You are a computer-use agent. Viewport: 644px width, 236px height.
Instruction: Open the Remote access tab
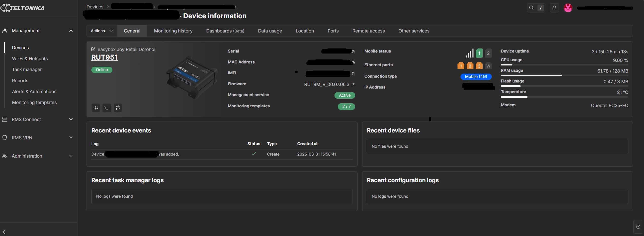pos(368,31)
